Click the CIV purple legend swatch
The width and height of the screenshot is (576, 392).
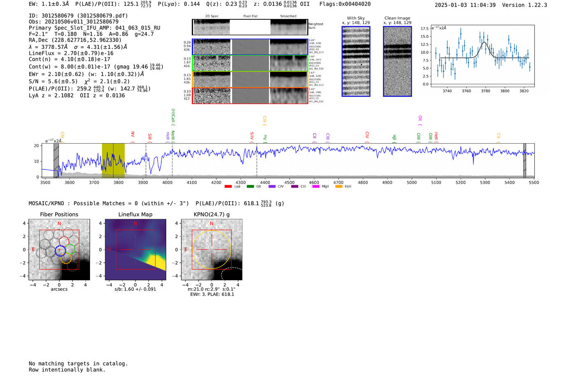click(x=272, y=186)
